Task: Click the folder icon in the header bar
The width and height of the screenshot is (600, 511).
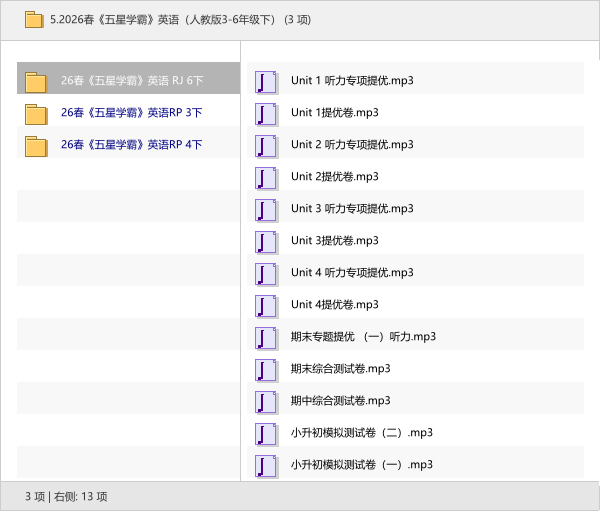Action: click(x=34, y=19)
